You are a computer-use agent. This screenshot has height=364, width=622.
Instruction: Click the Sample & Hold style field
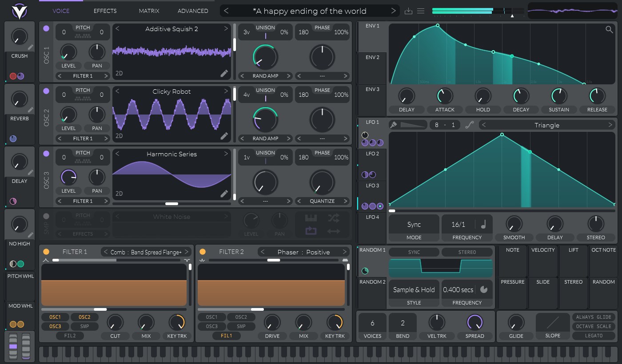[414, 290]
